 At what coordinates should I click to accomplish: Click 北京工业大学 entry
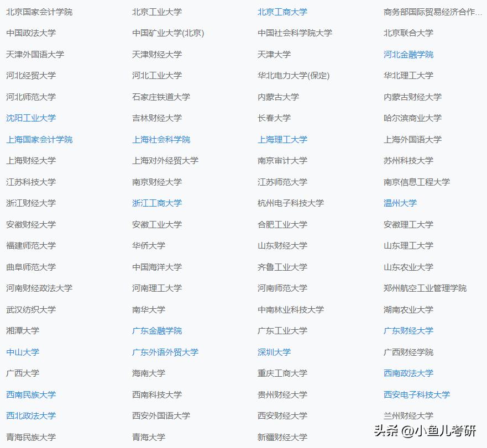[x=157, y=12]
